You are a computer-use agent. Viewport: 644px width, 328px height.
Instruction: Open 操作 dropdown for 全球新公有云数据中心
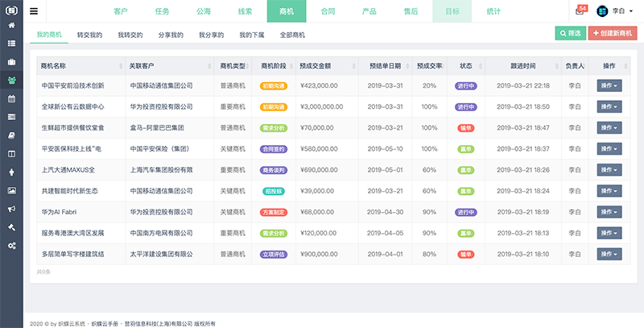coord(609,106)
